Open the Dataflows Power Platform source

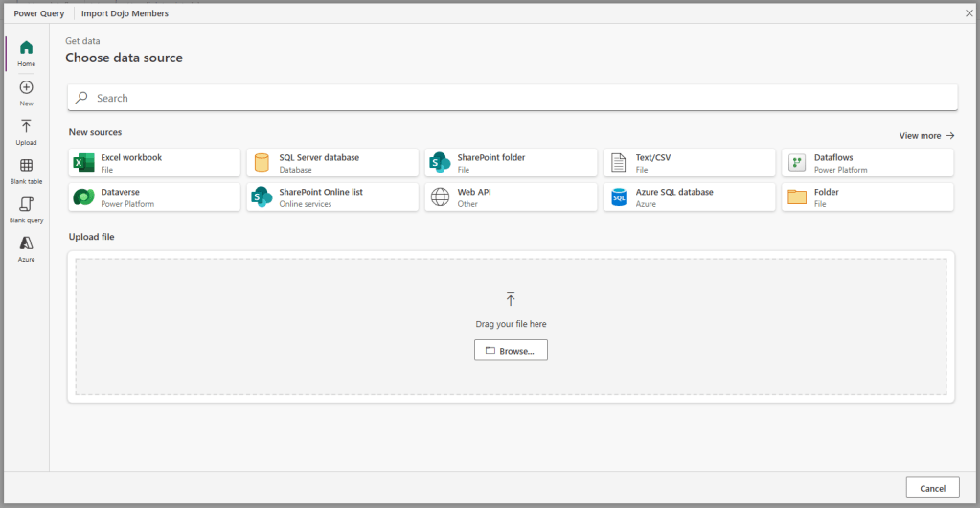point(867,163)
